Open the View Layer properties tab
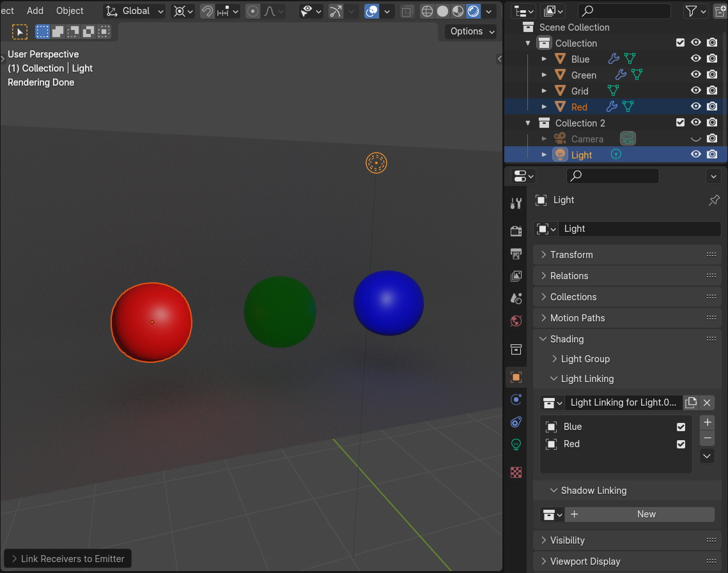The width and height of the screenshot is (728, 573). point(516,276)
